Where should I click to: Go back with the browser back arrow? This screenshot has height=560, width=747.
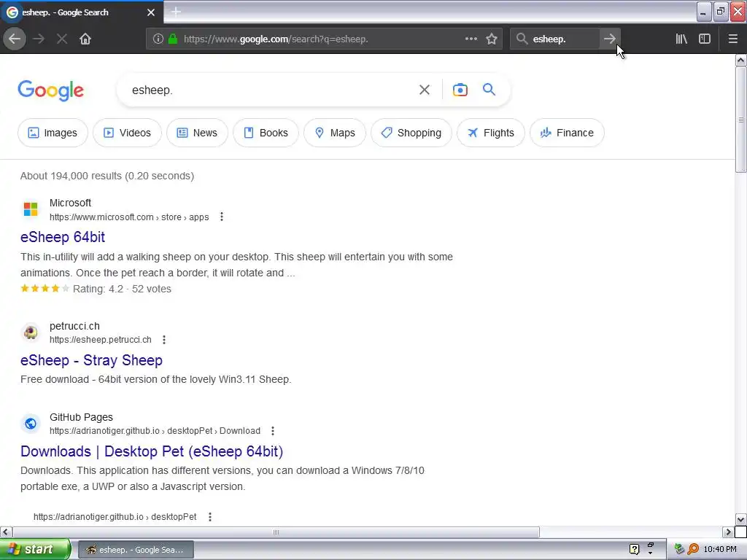click(x=15, y=39)
